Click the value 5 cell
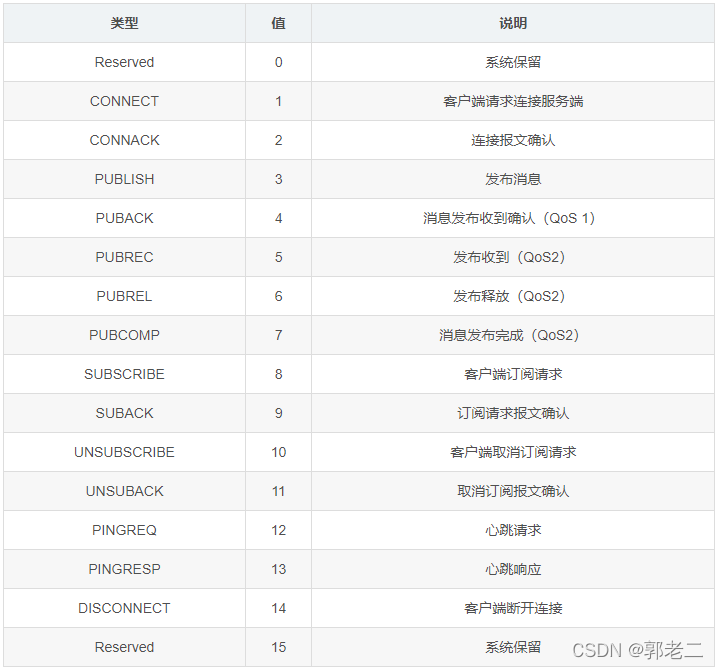Viewport: 718px width, 669px height. pyautogui.click(x=278, y=257)
